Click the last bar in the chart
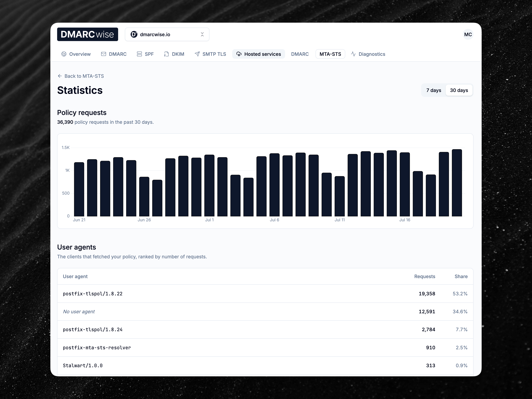This screenshot has height=399, width=532. tap(457, 183)
